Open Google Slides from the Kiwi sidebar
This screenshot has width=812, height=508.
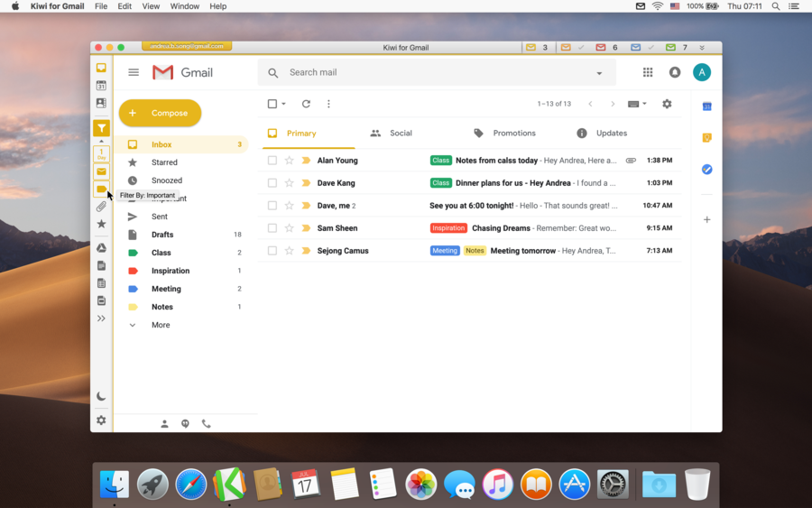click(101, 300)
